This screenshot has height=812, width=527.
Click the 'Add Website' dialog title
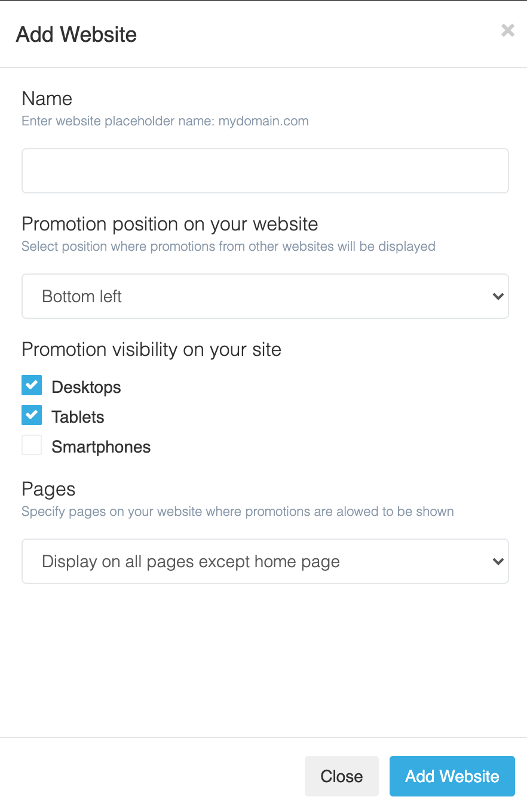pyautogui.click(x=76, y=35)
